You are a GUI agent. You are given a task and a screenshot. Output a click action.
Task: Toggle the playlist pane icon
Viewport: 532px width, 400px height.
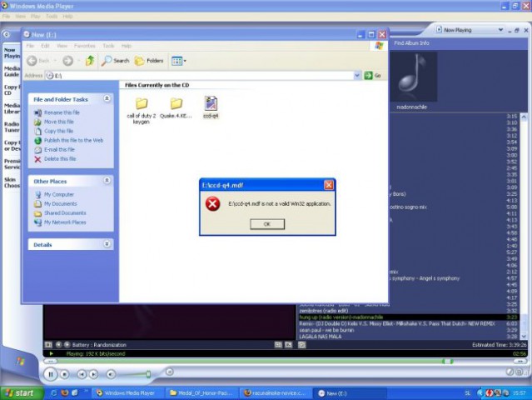pos(302,345)
